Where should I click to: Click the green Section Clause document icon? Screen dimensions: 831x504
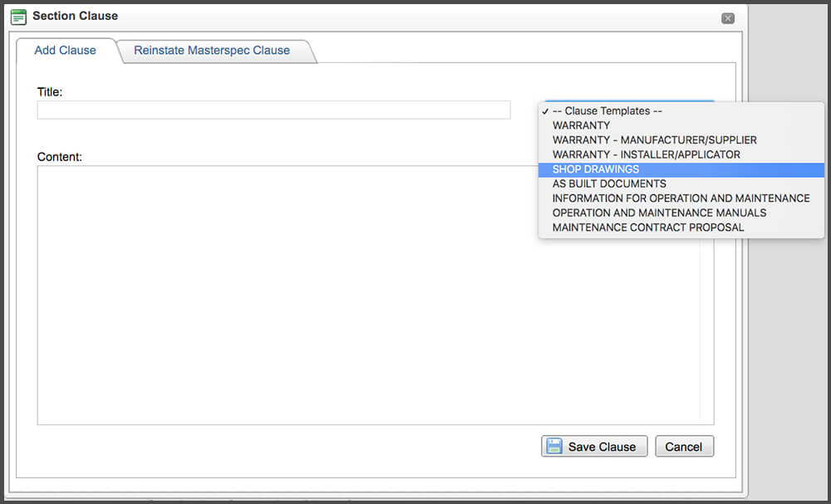click(18, 16)
